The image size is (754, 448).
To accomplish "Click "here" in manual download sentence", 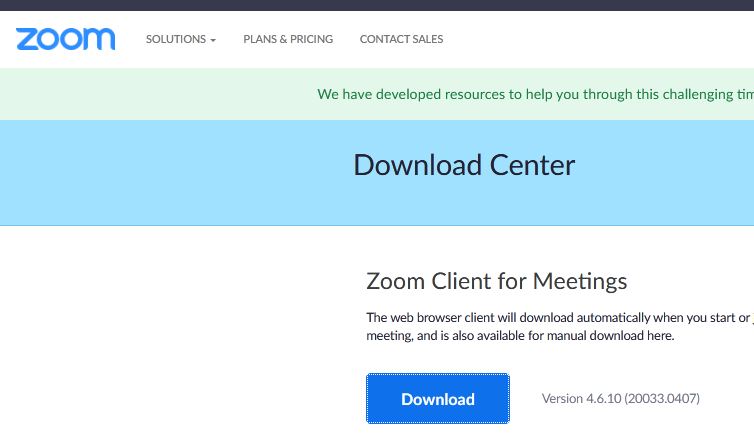I will (662, 335).
